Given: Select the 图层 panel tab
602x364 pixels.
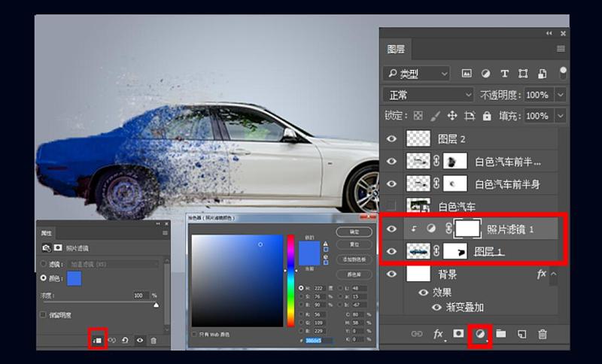Looking at the screenshot, I should pyautogui.click(x=396, y=49).
